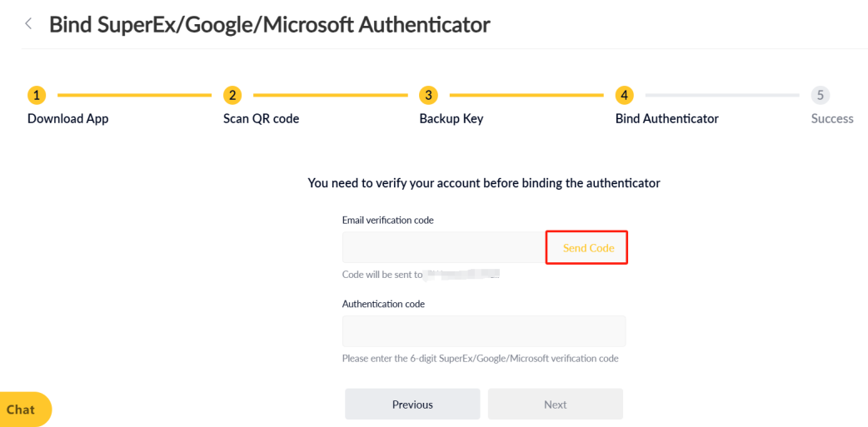Select step 2 circle for Scan QR code
This screenshot has height=427, width=868.
click(x=232, y=95)
